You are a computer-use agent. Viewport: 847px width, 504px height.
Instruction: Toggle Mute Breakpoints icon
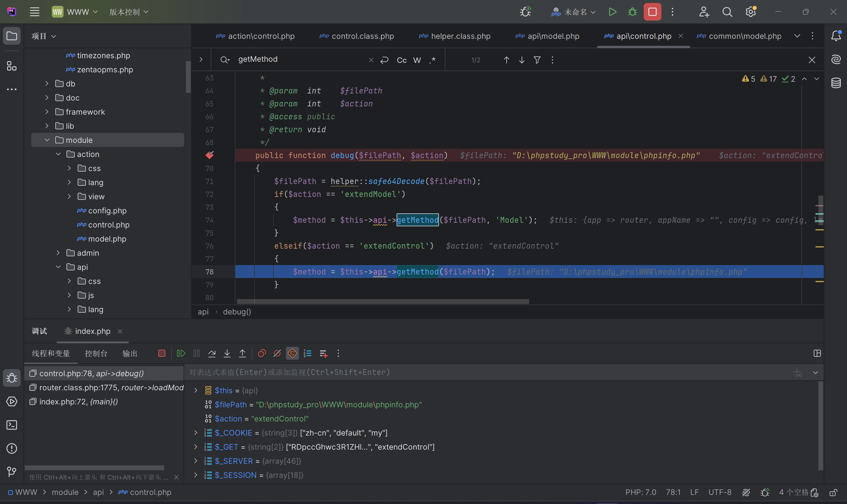point(277,354)
